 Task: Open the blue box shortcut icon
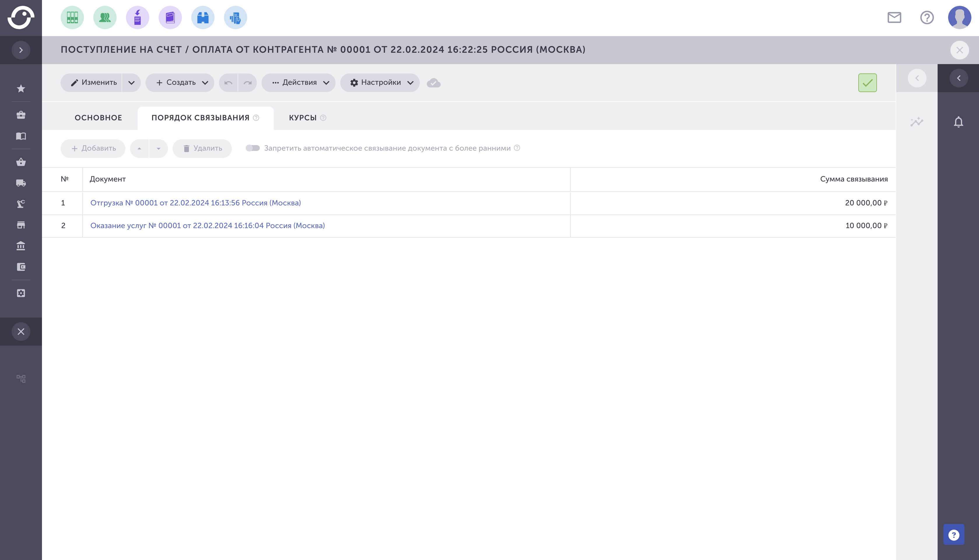pyautogui.click(x=203, y=17)
